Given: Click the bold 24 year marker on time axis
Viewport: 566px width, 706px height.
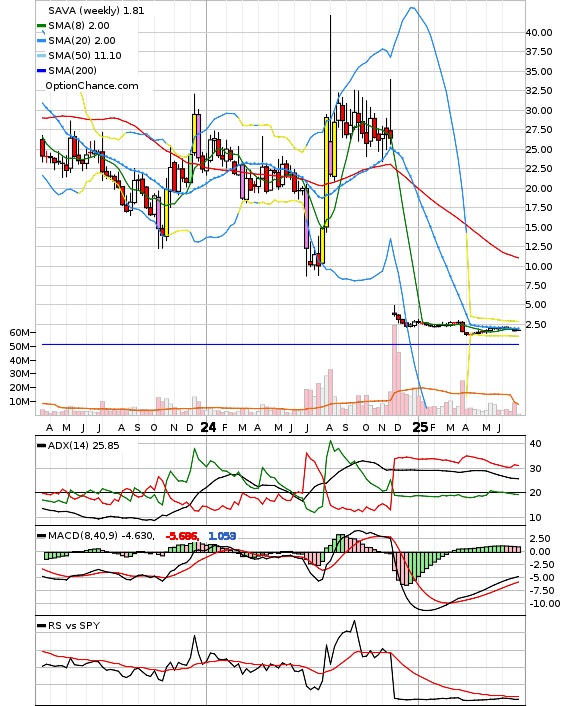Looking at the screenshot, I should coord(208,427).
